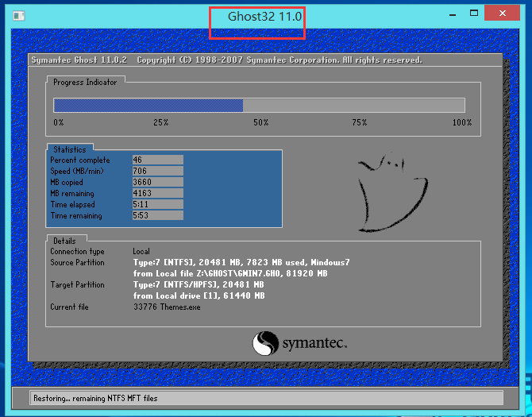532x417 pixels.
Task: Click the Speed (MB/min) label
Action: [x=77, y=171]
